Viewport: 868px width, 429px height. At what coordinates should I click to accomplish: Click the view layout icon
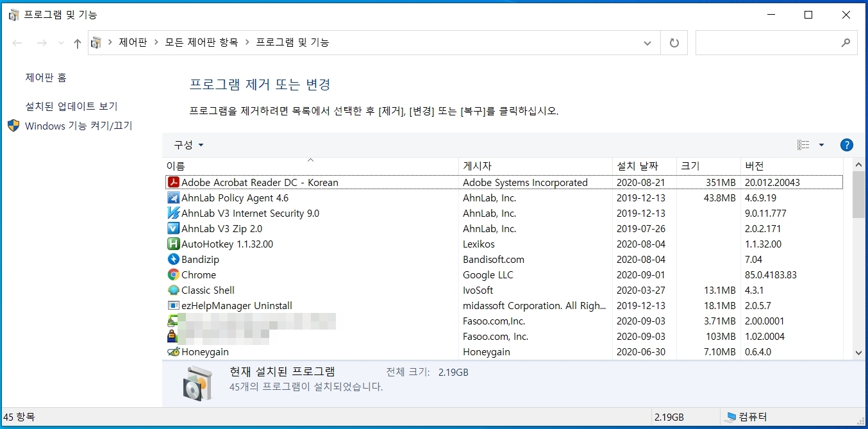pyautogui.click(x=803, y=145)
